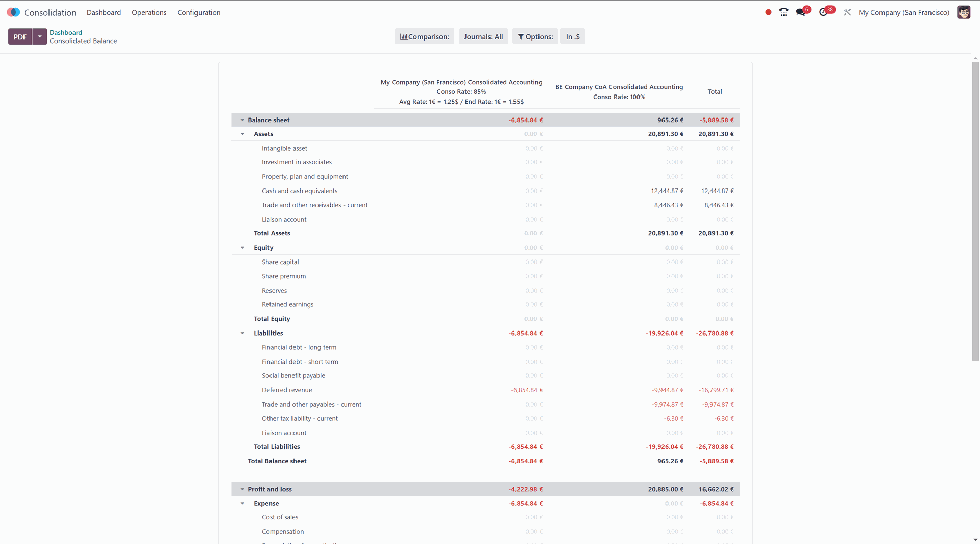Click the red recording status dot

point(768,12)
